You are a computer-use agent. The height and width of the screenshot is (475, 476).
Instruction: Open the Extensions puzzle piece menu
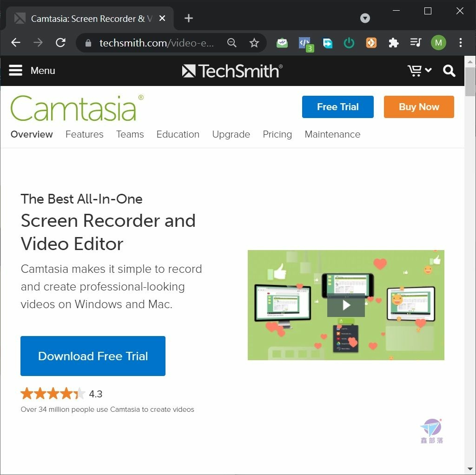pos(393,43)
